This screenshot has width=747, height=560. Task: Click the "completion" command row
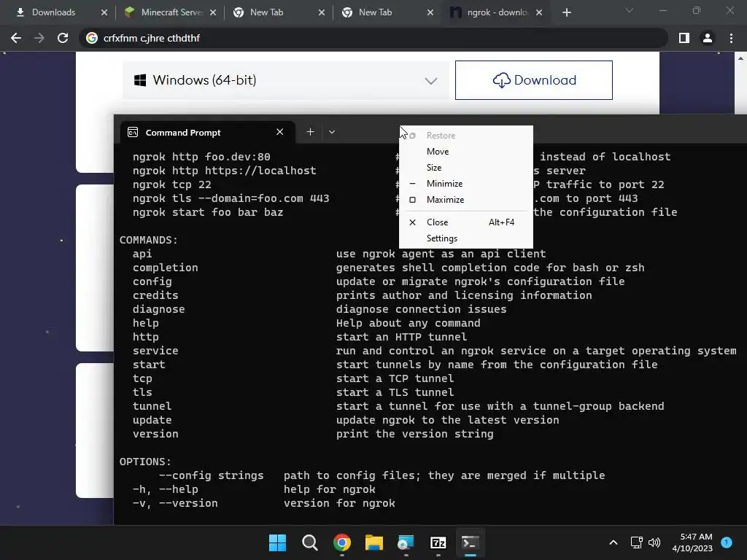pos(166,268)
